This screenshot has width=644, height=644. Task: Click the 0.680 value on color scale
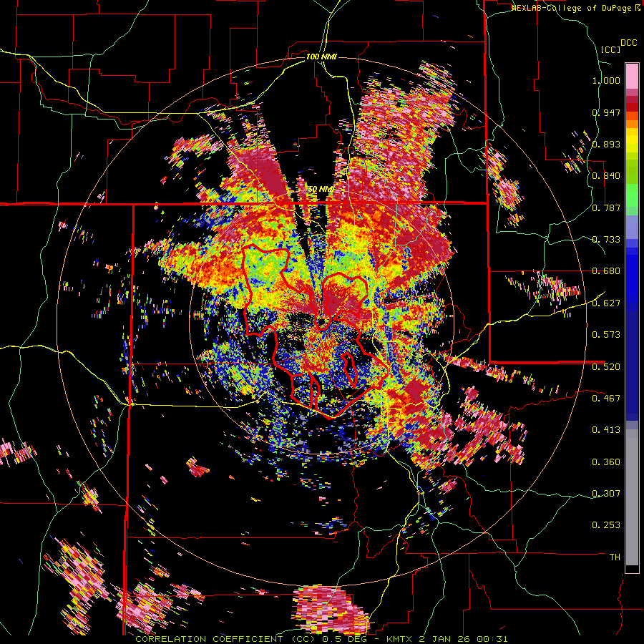click(606, 271)
